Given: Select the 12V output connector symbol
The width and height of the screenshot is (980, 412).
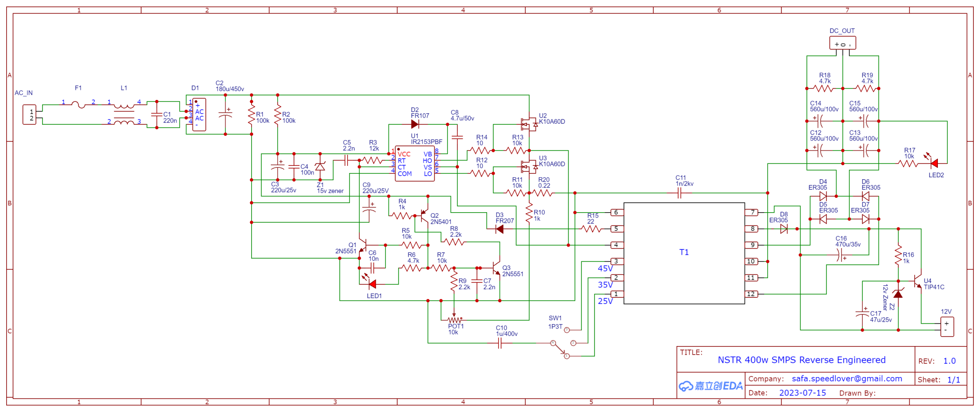Looking at the screenshot, I should tap(947, 327).
